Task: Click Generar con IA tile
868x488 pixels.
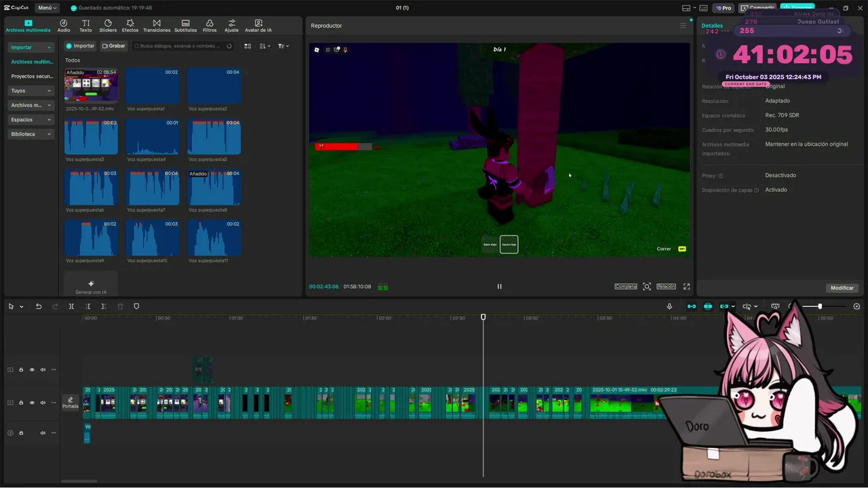Action: (x=91, y=285)
